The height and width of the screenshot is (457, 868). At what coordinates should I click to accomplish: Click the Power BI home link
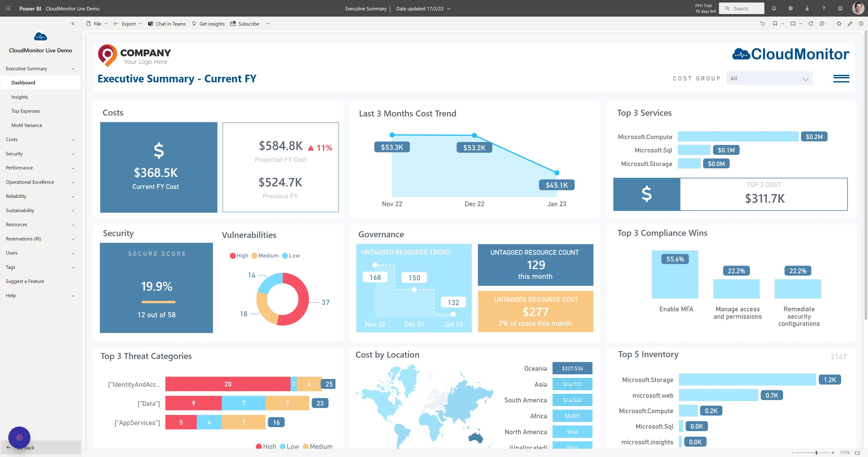pos(30,9)
